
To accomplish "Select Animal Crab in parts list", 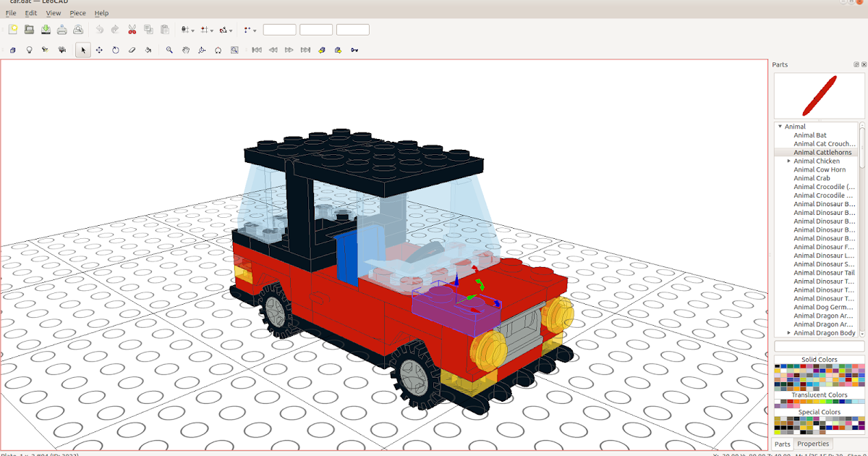I will pos(812,178).
